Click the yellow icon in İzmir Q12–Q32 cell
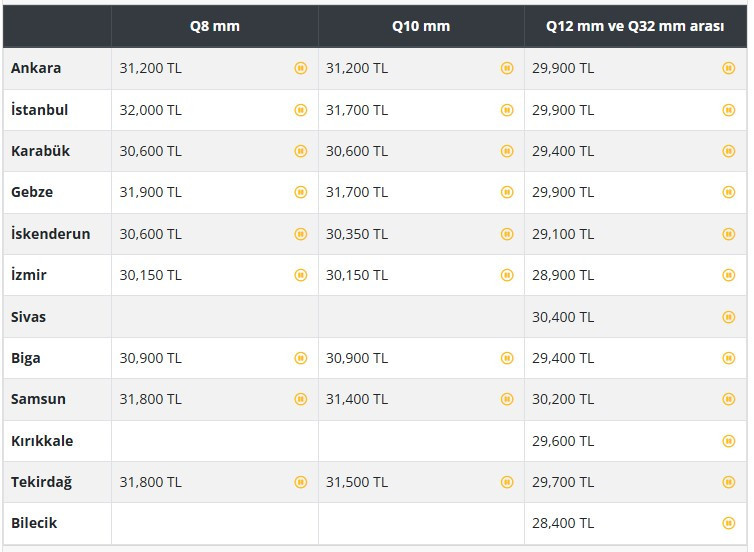 [729, 275]
